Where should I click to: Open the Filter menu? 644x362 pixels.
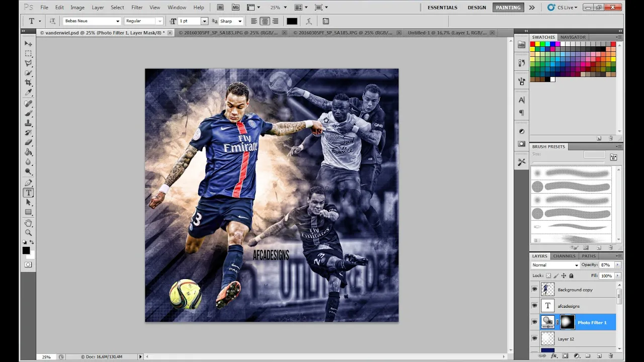coord(137,8)
